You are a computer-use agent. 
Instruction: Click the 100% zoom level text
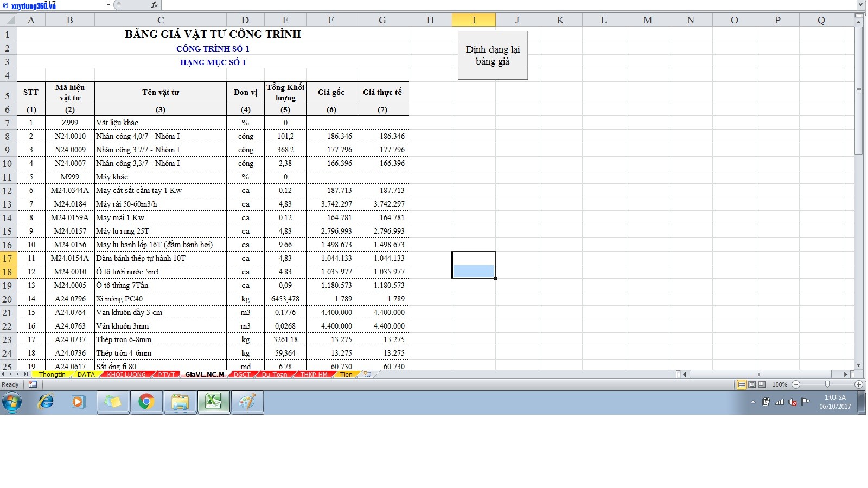pyautogui.click(x=780, y=384)
